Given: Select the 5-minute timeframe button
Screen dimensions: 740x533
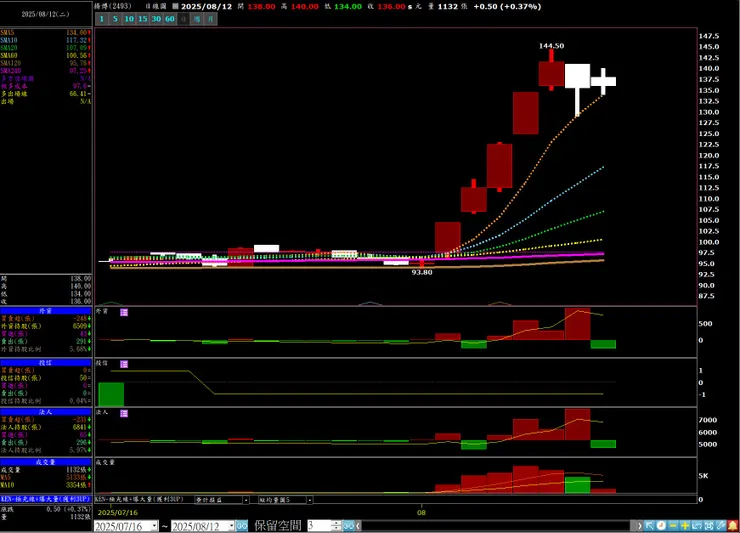Looking at the screenshot, I should point(115,19).
